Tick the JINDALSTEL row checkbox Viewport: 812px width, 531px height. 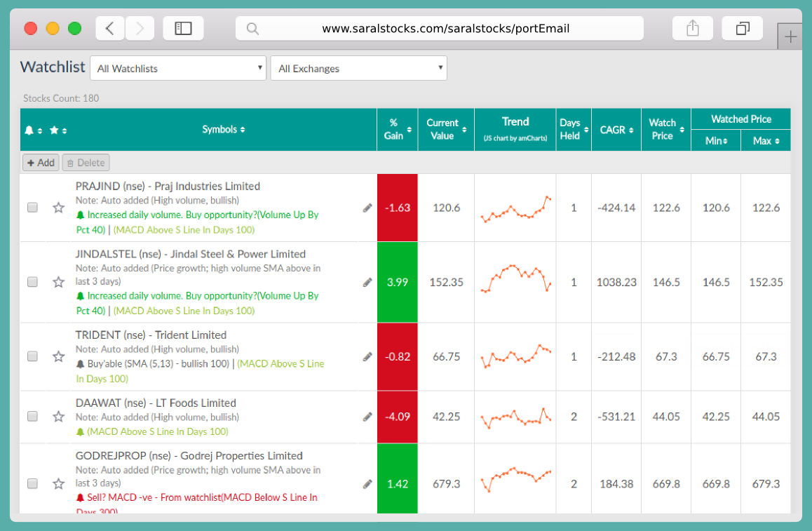coord(33,282)
